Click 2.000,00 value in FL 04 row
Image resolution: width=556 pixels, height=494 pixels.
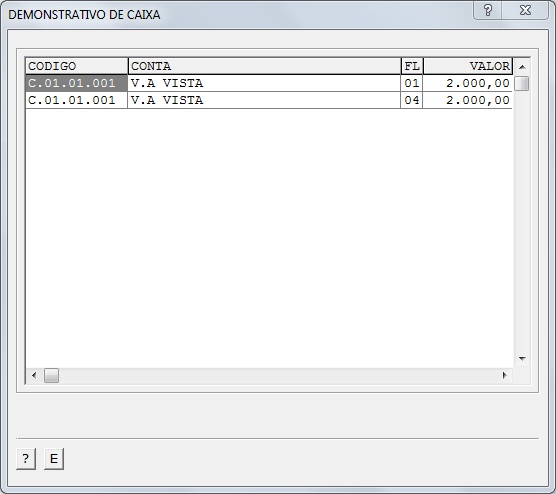point(467,100)
